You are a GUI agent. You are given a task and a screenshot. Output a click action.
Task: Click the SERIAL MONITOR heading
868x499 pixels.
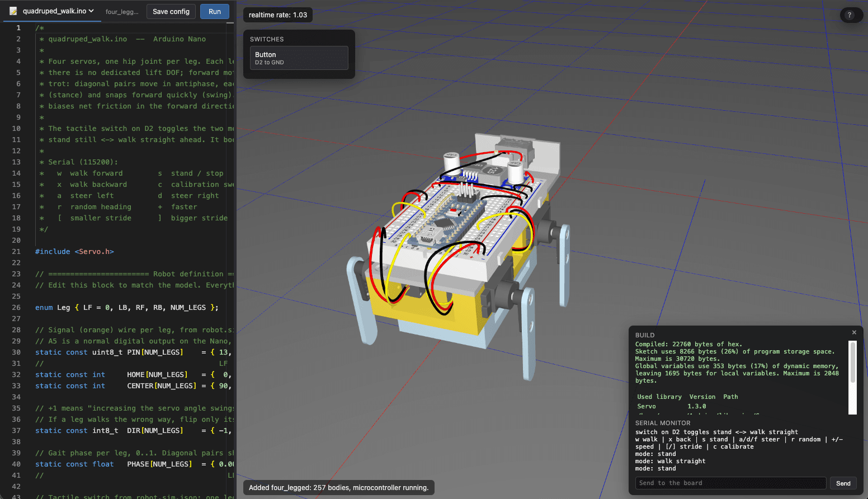pos(663,423)
